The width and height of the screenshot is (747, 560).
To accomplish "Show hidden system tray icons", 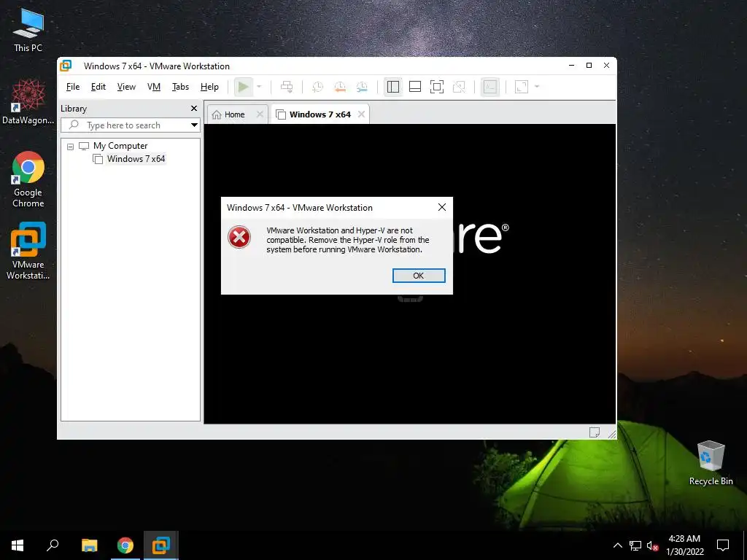I will click(x=617, y=545).
